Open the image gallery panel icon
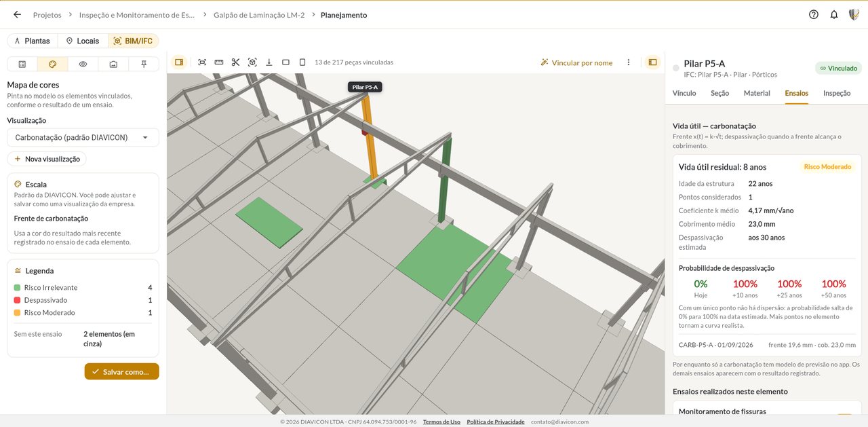Image resolution: width=868 pixels, height=427 pixels. click(x=113, y=64)
